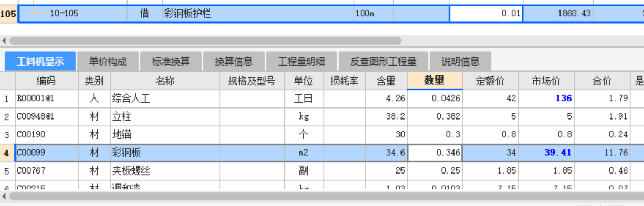Click the 11.76 total price cell

point(601,153)
